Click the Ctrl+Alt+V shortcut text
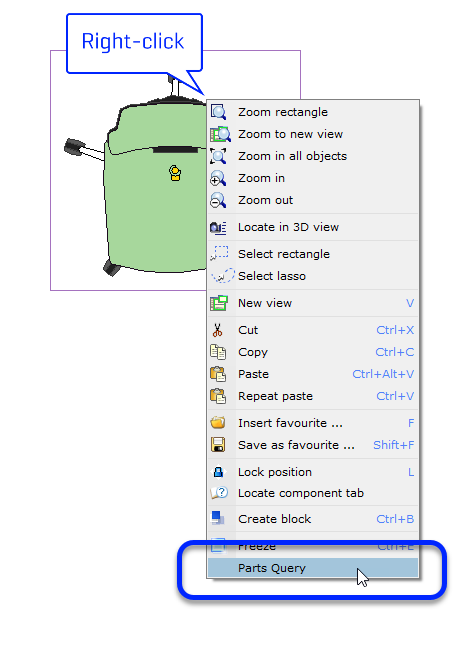Image resolution: width=475 pixels, height=648 pixels. (383, 374)
